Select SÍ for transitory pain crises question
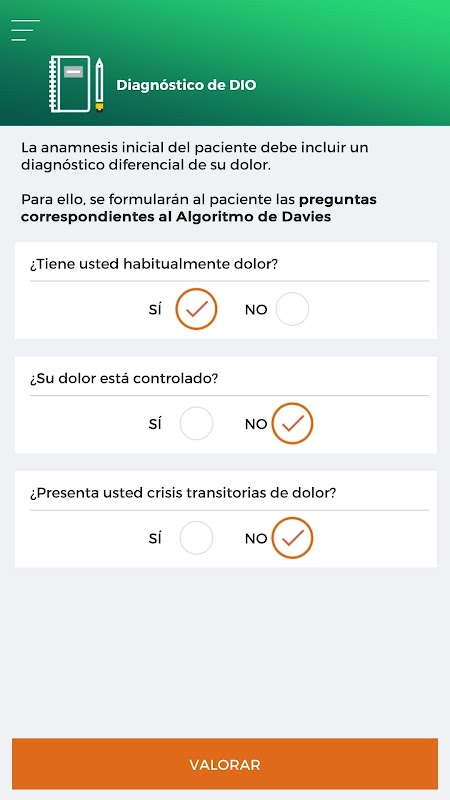 tap(196, 538)
